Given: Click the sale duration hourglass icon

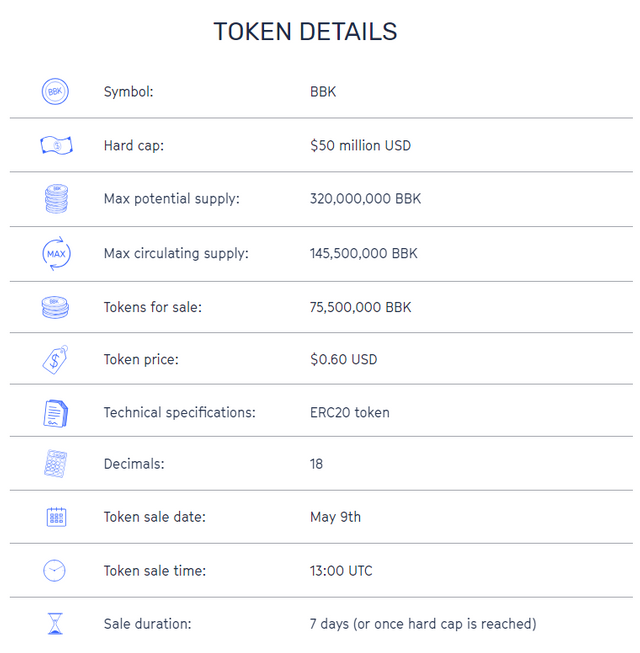Looking at the screenshot, I should click(x=55, y=624).
